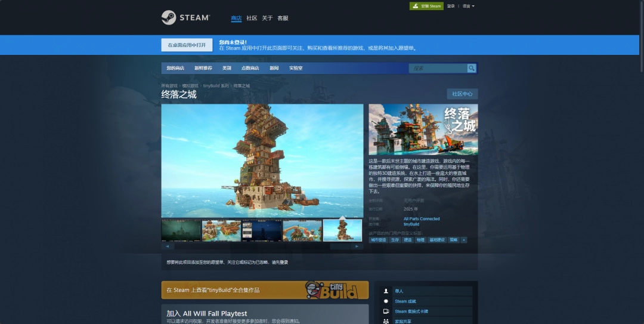644x324 pixels.
Task: Click the Steam logo in header
Action: pos(185,18)
